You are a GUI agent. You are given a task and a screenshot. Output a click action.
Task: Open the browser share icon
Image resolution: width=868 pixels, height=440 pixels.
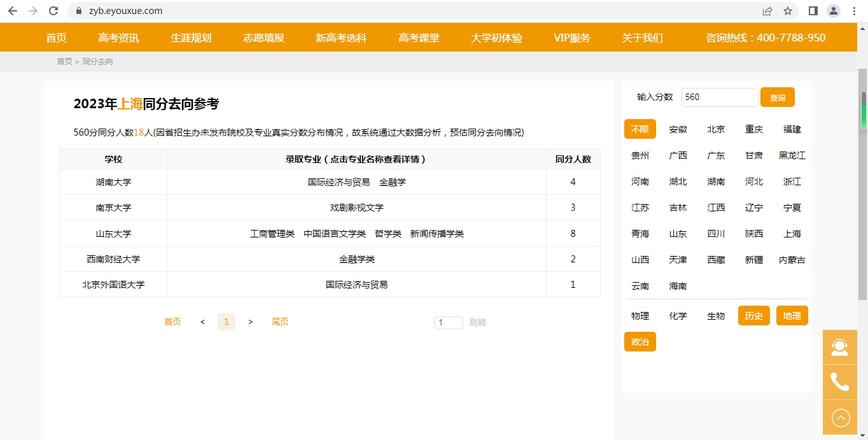click(767, 11)
